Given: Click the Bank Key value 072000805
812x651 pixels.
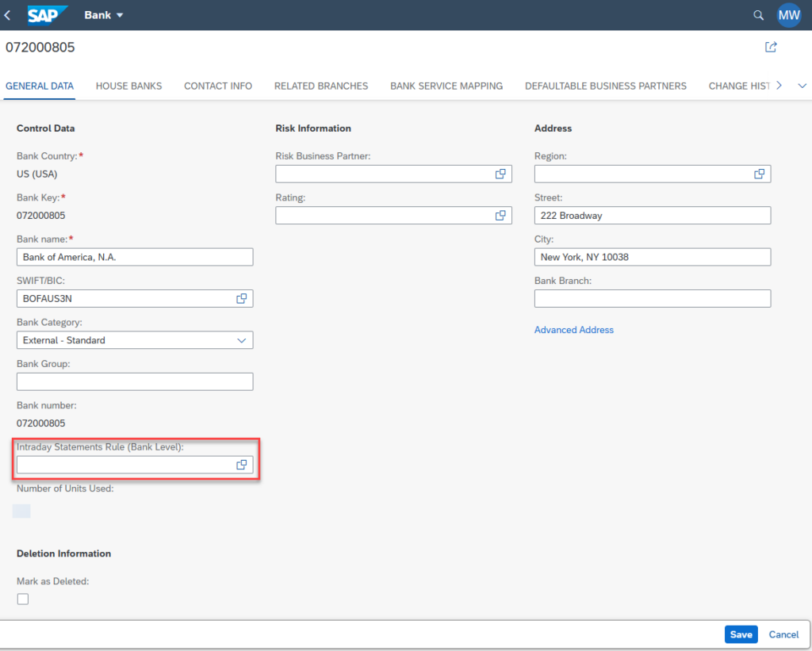Looking at the screenshot, I should pyautogui.click(x=41, y=216).
